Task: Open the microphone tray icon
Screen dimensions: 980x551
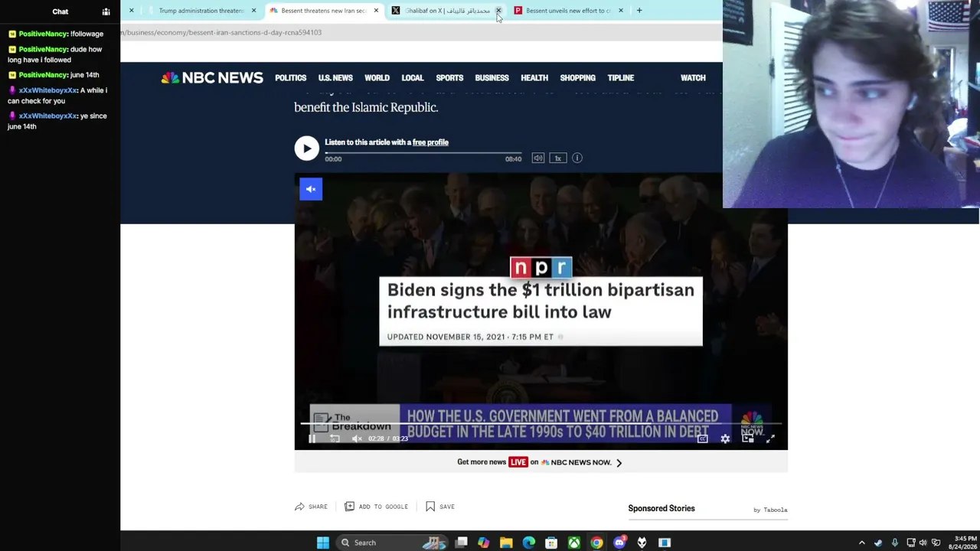Action: click(894, 543)
